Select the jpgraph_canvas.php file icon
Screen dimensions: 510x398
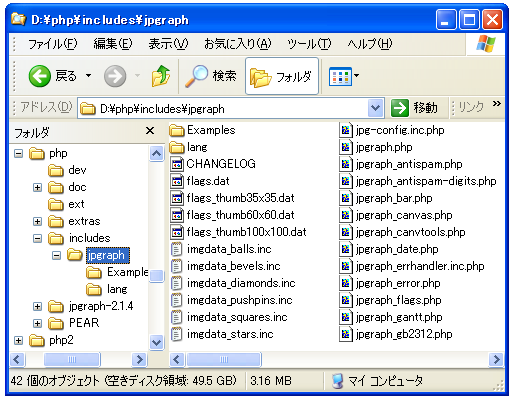346,215
